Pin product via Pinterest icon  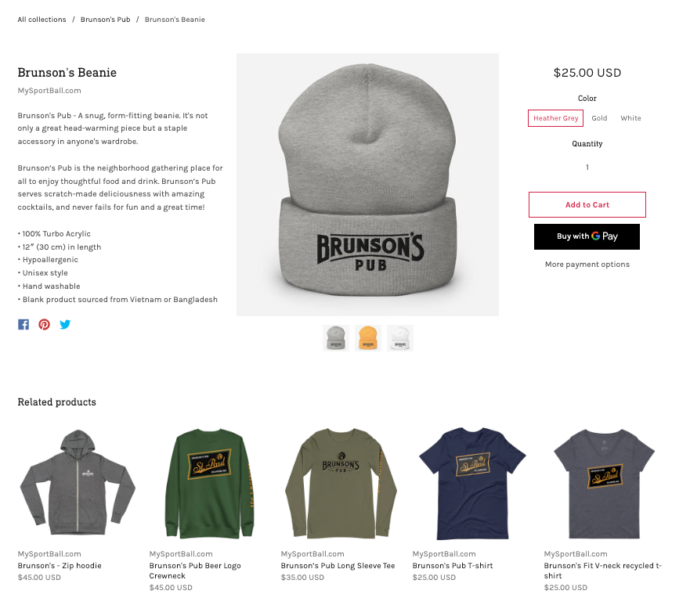coord(44,325)
